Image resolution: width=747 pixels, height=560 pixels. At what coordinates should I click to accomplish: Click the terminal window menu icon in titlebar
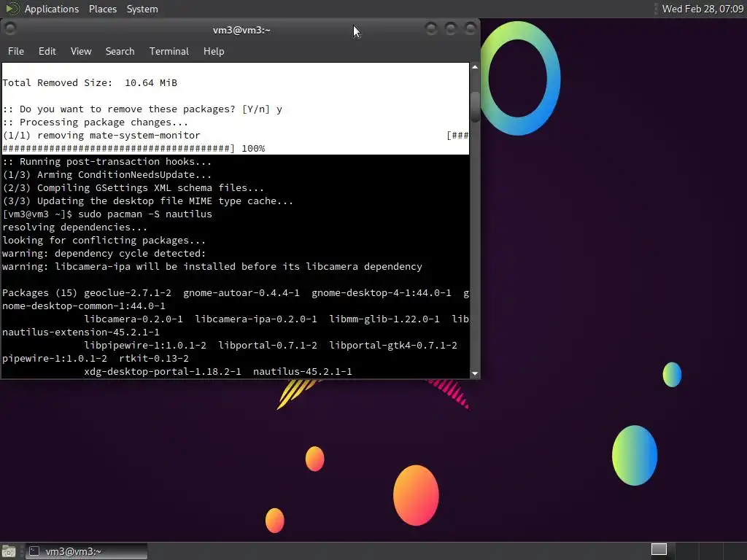[x=10, y=29]
